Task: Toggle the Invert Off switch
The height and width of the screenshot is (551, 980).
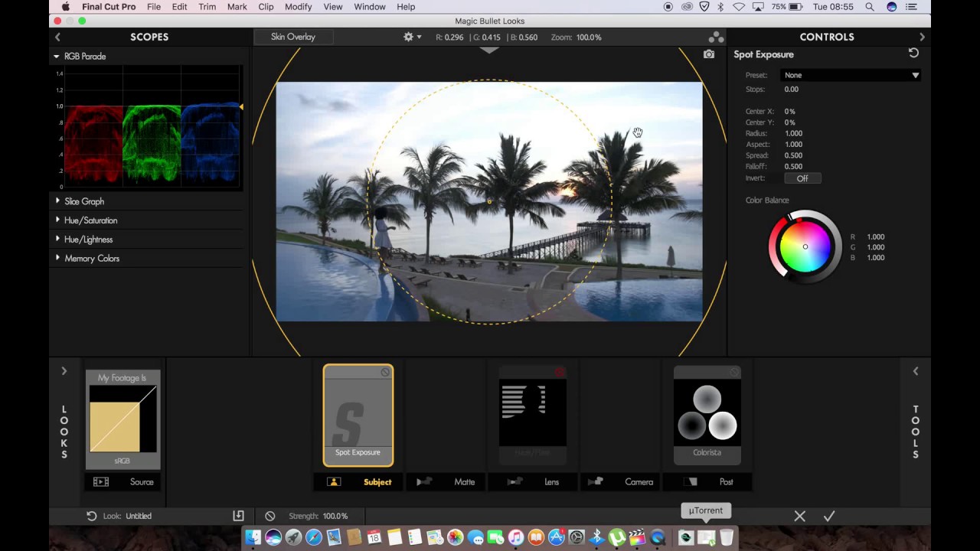Action: pyautogui.click(x=802, y=178)
